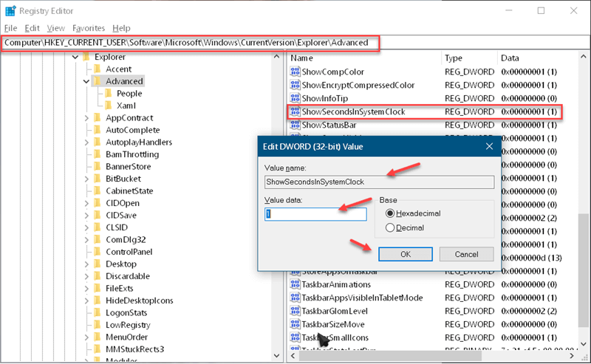Click the BannerStore folder icon
This screenshot has width=591, height=364.
point(98,167)
